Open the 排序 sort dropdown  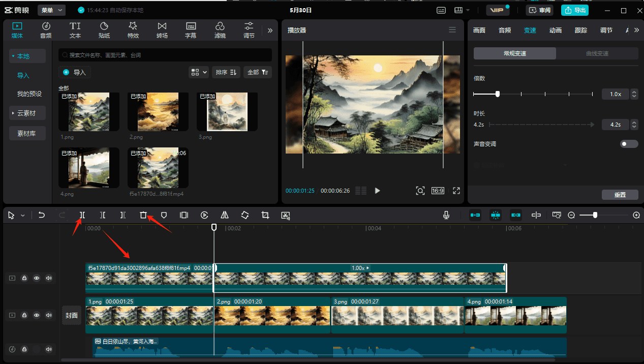pyautogui.click(x=227, y=72)
